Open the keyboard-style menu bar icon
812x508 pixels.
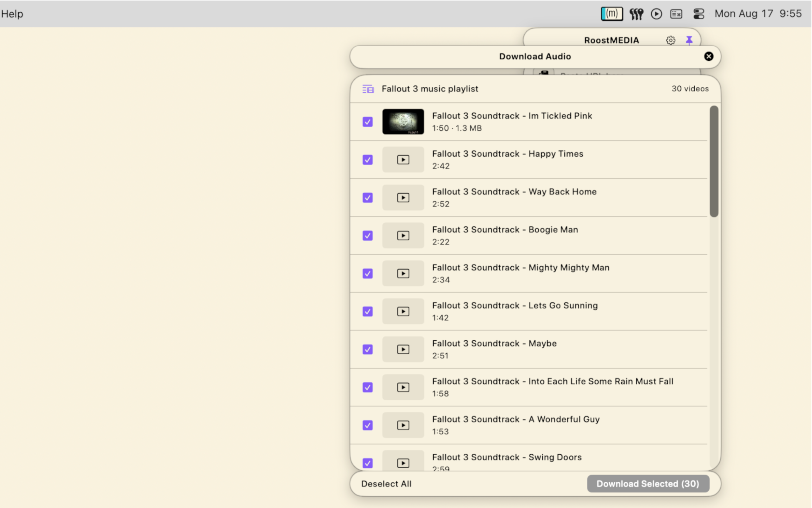point(676,14)
